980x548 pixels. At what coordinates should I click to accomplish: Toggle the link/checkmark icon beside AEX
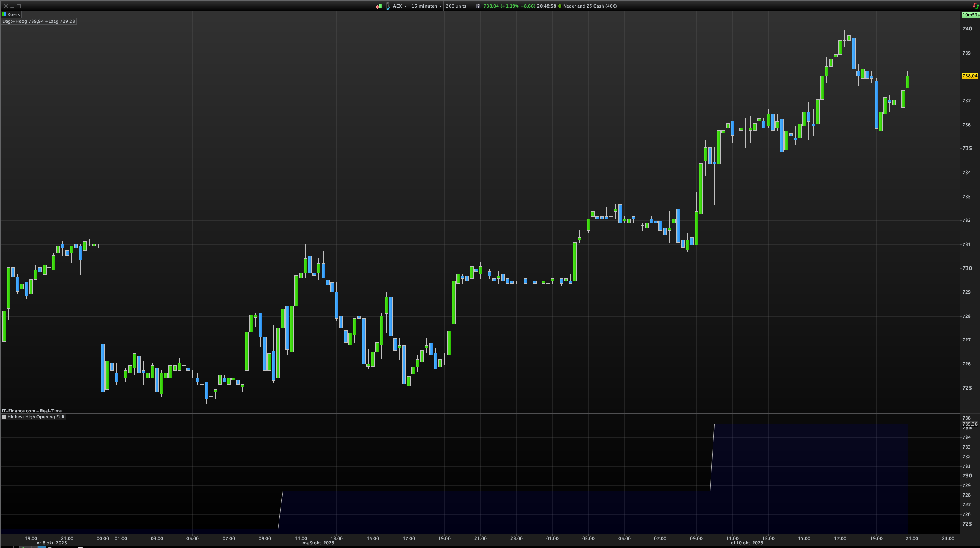click(388, 6)
